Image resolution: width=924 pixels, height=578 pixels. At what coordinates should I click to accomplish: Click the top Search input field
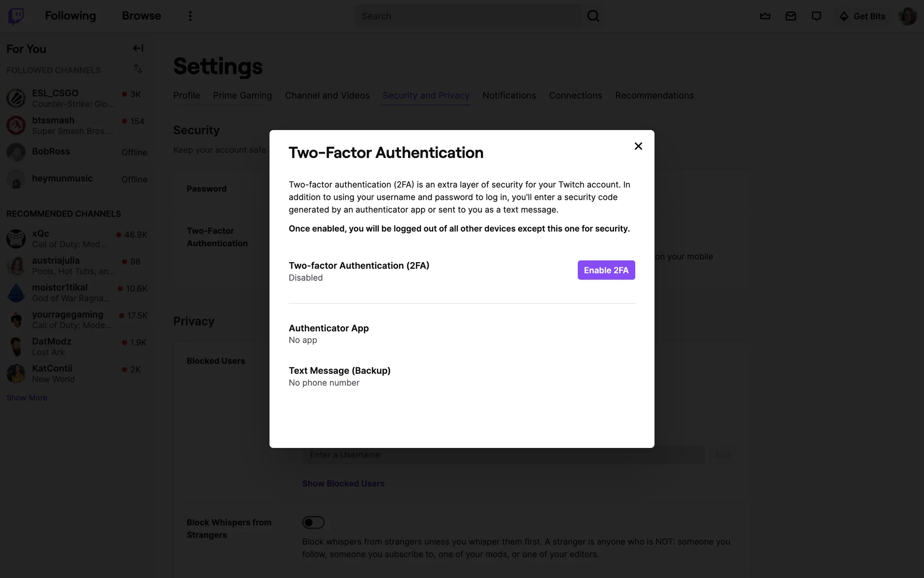[x=467, y=16]
